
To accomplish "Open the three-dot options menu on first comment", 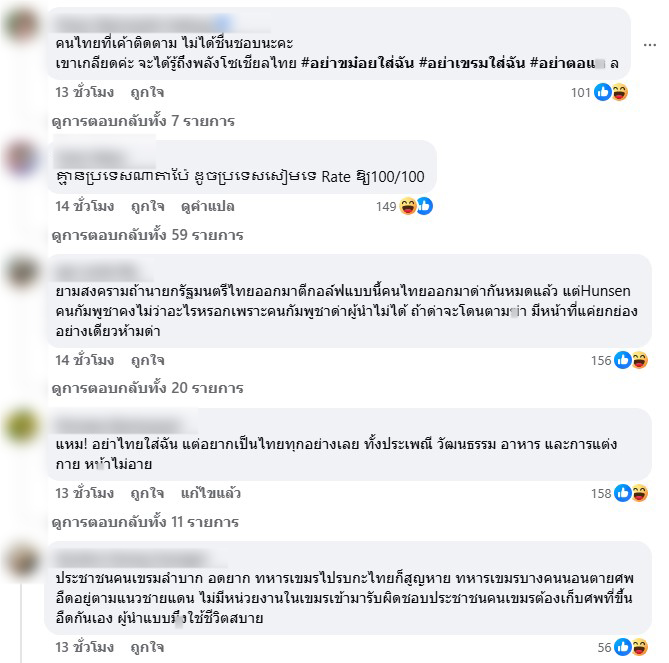I will pos(649,45).
